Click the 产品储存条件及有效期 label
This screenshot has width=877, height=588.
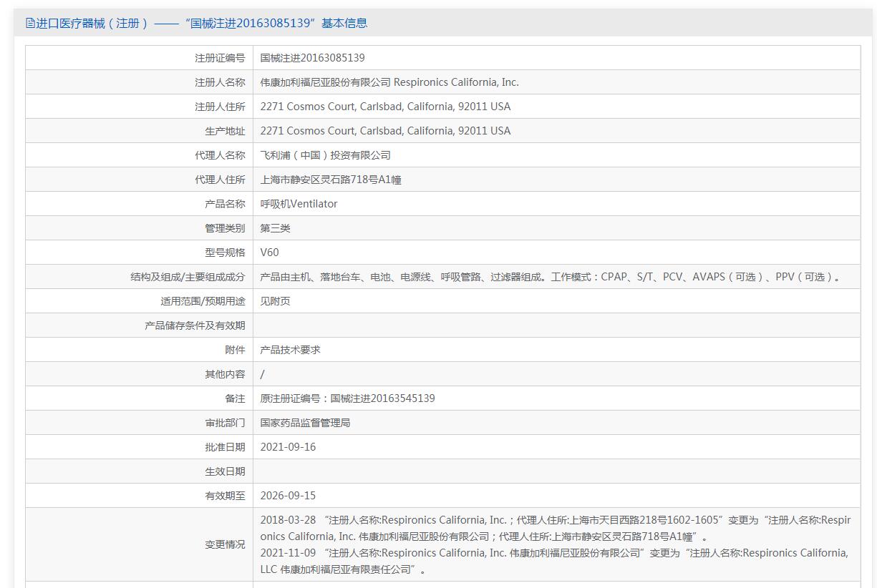(195, 325)
